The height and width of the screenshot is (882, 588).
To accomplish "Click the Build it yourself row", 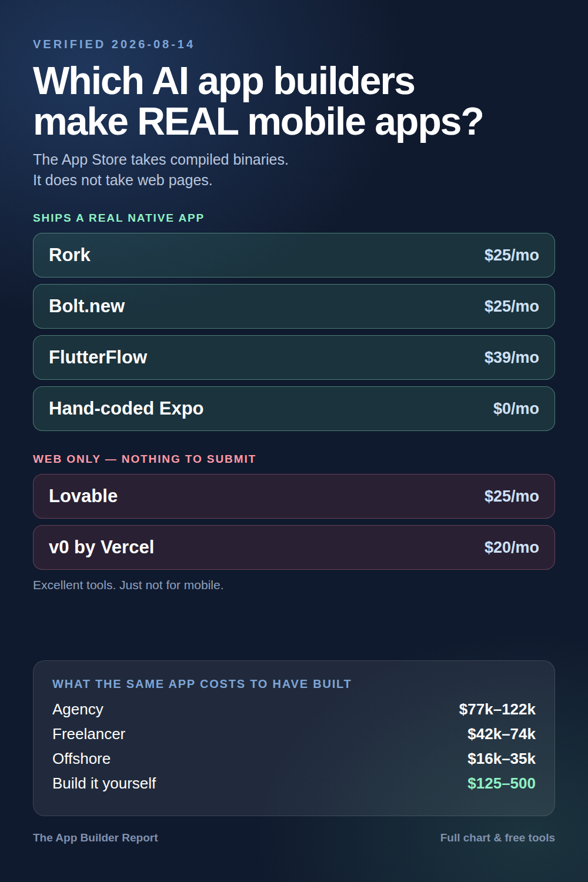I will [294, 783].
